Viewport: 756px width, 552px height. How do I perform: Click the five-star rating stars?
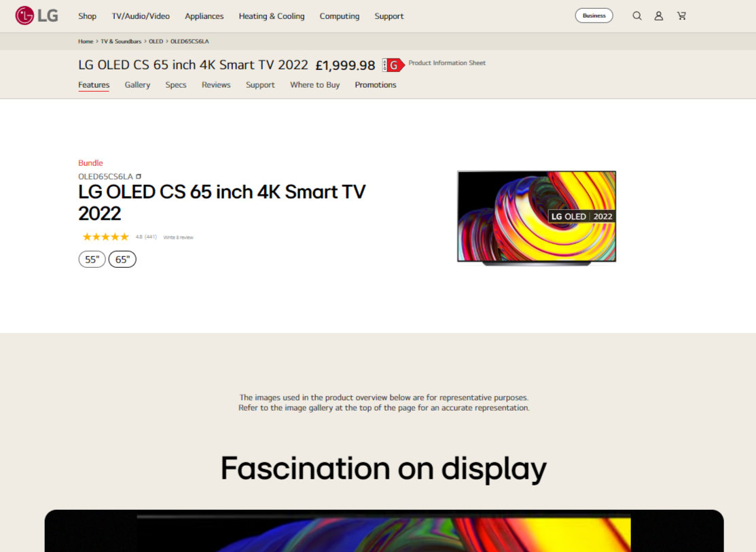[105, 237]
